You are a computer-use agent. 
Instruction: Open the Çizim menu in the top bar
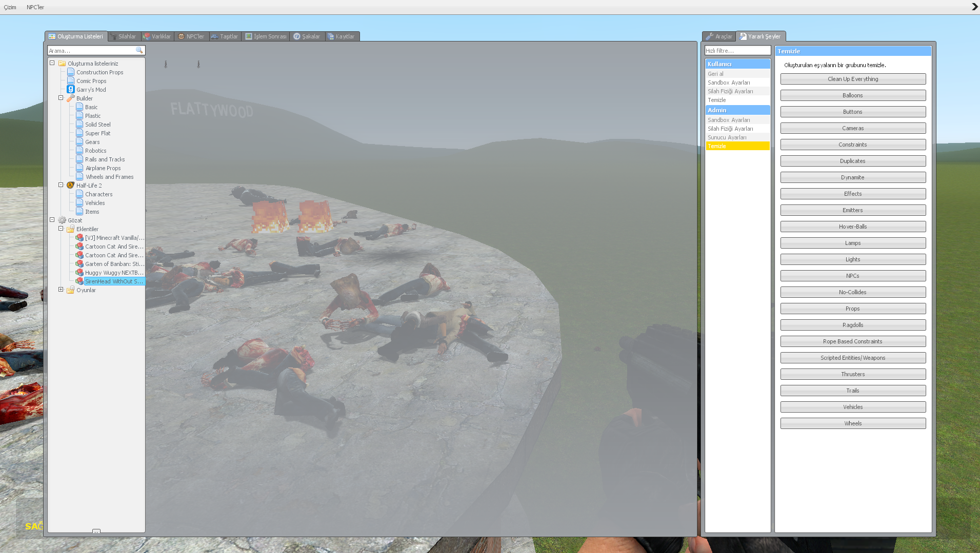click(x=10, y=7)
